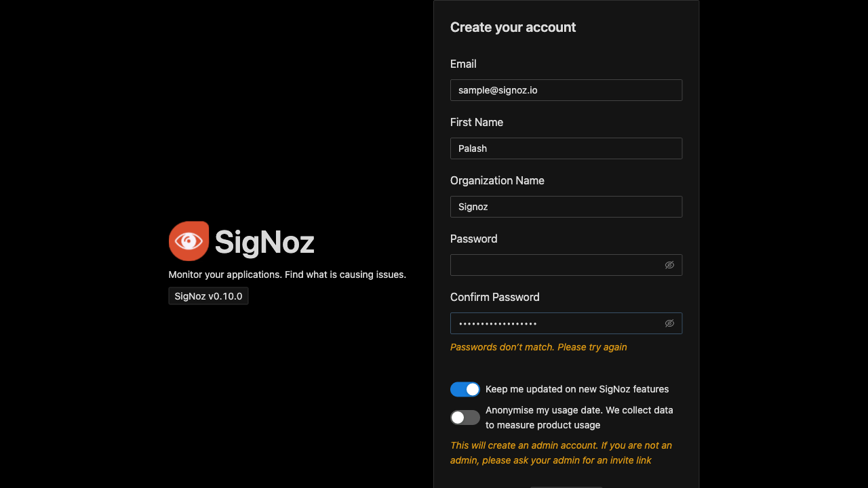Click the Keep me updated label text
The width and height of the screenshot is (868, 488).
(x=577, y=389)
